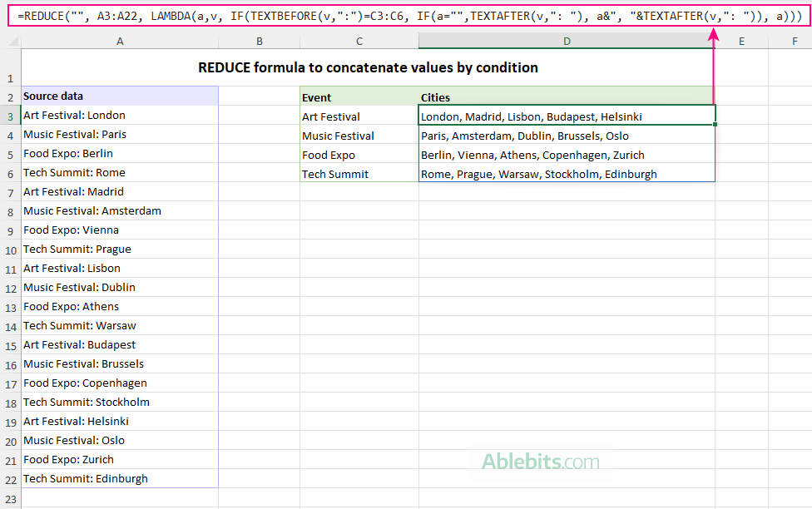The height and width of the screenshot is (509, 812).
Task: Select cell 'Tech Summit: Warsaw'
Action: 120,326
